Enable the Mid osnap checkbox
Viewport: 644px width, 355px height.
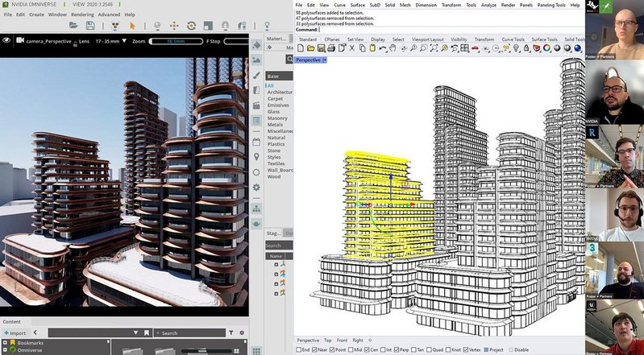click(351, 349)
